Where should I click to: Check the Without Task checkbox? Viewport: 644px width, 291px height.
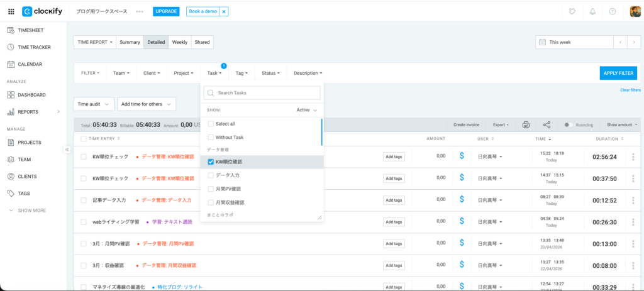tap(211, 137)
